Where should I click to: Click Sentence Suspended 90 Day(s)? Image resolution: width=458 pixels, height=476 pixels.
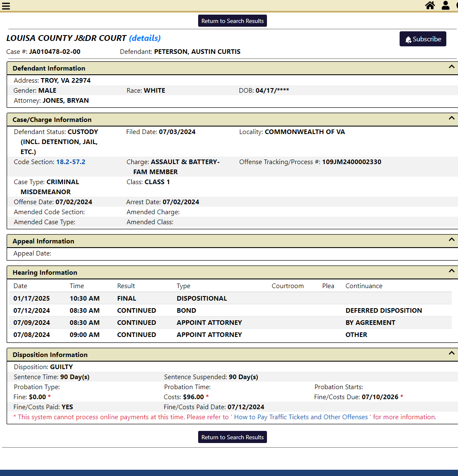click(x=243, y=377)
